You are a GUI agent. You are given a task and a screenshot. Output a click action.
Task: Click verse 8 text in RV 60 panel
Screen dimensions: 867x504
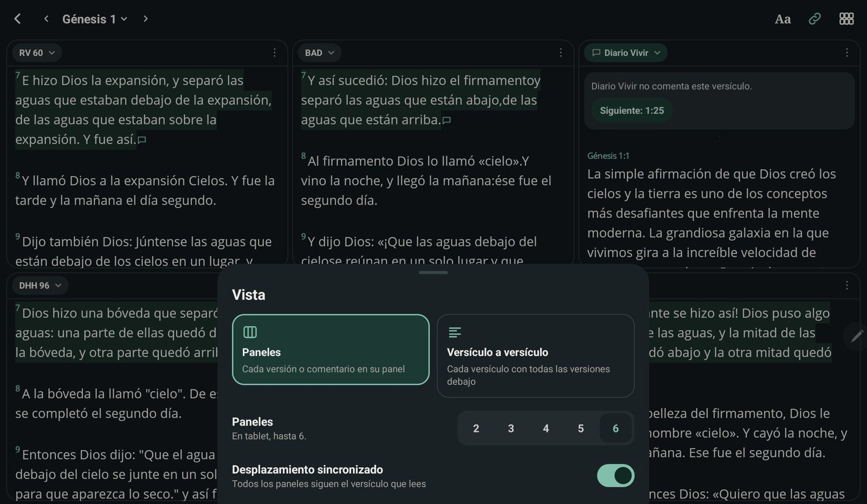(x=145, y=190)
